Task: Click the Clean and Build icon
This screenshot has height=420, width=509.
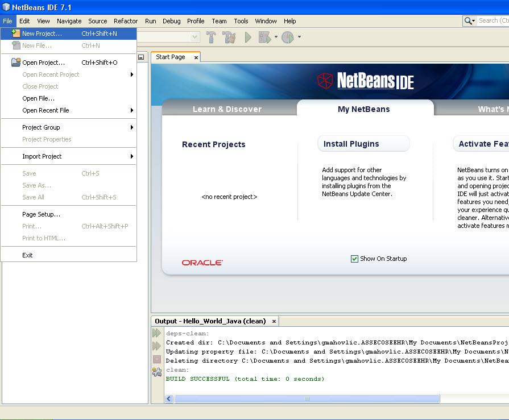Action: (x=229, y=38)
